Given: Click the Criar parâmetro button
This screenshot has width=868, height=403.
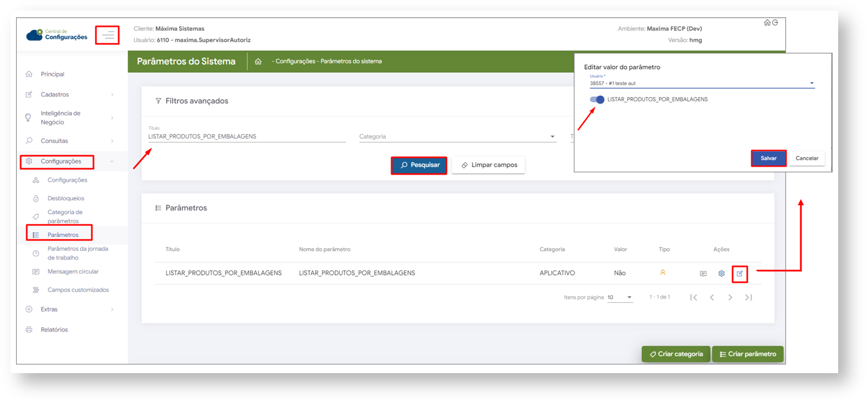Looking at the screenshot, I should pyautogui.click(x=747, y=354).
